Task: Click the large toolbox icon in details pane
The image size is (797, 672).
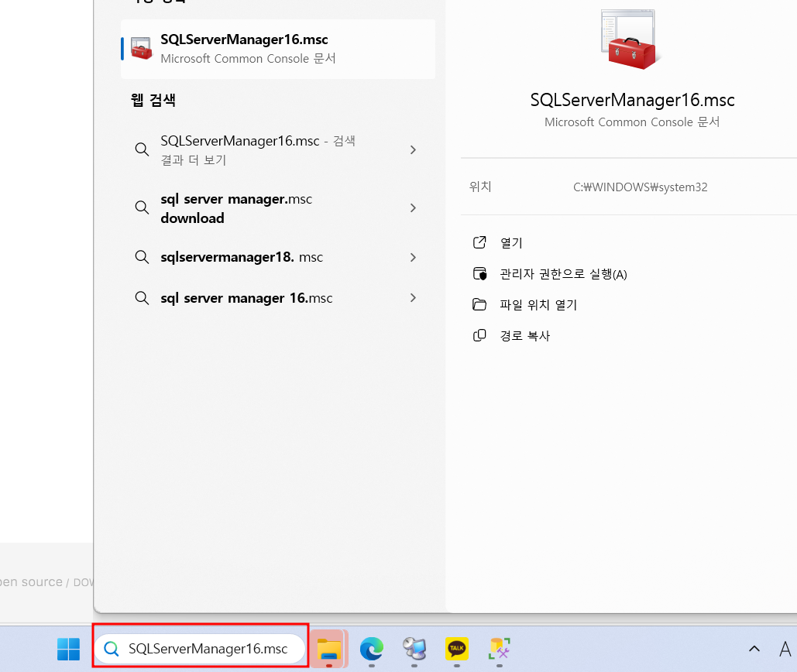Action: tap(629, 40)
